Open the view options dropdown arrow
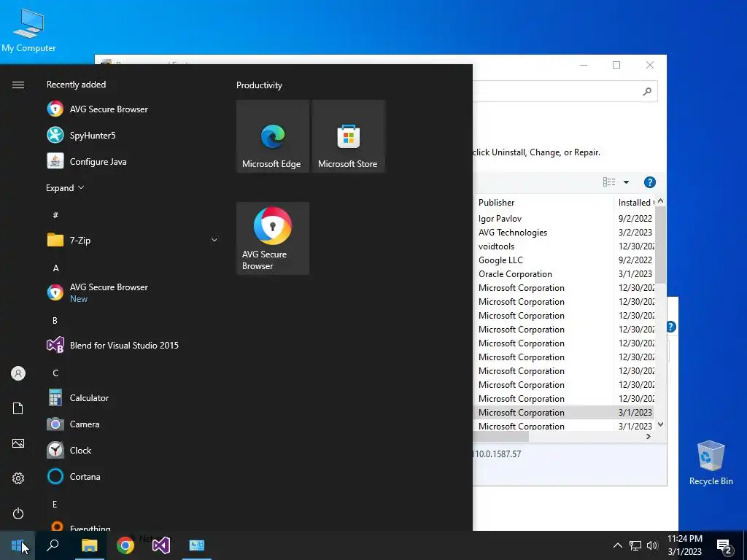The image size is (747, 560). tap(626, 182)
